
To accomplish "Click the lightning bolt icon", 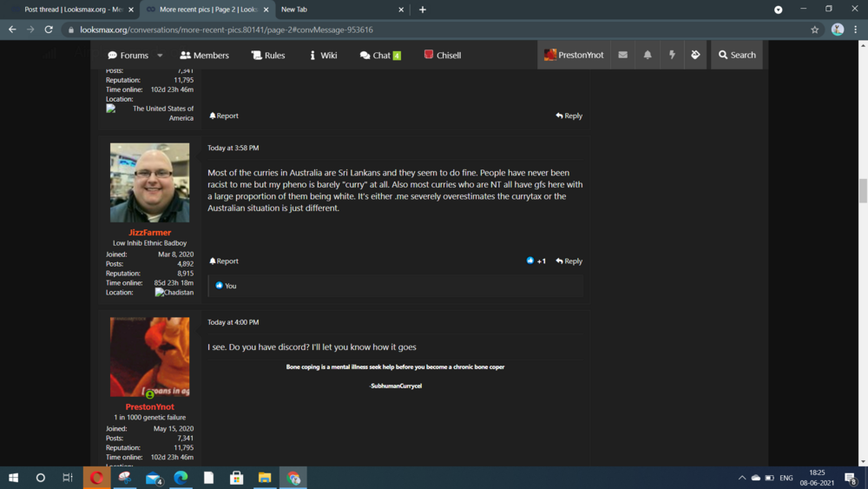I will (672, 55).
